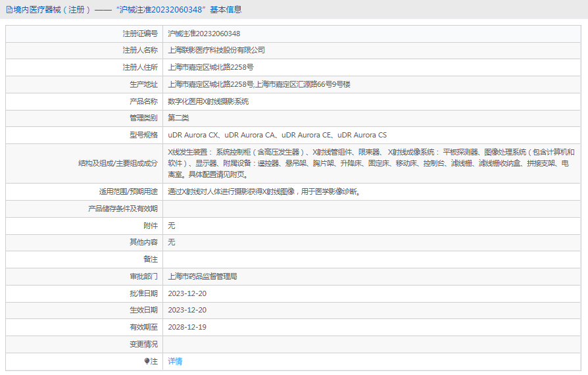
Task: Click the 变更情况 row label
Action: point(143,344)
